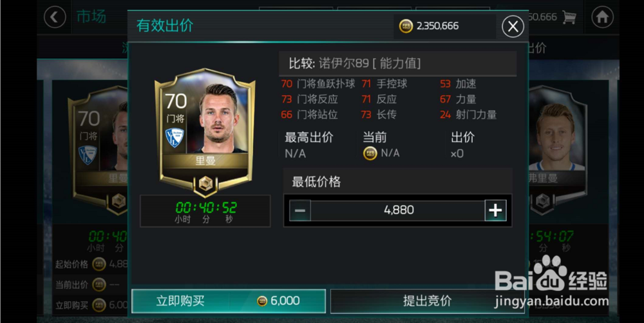
Task: Click the club badge on player card
Action: coord(175,138)
